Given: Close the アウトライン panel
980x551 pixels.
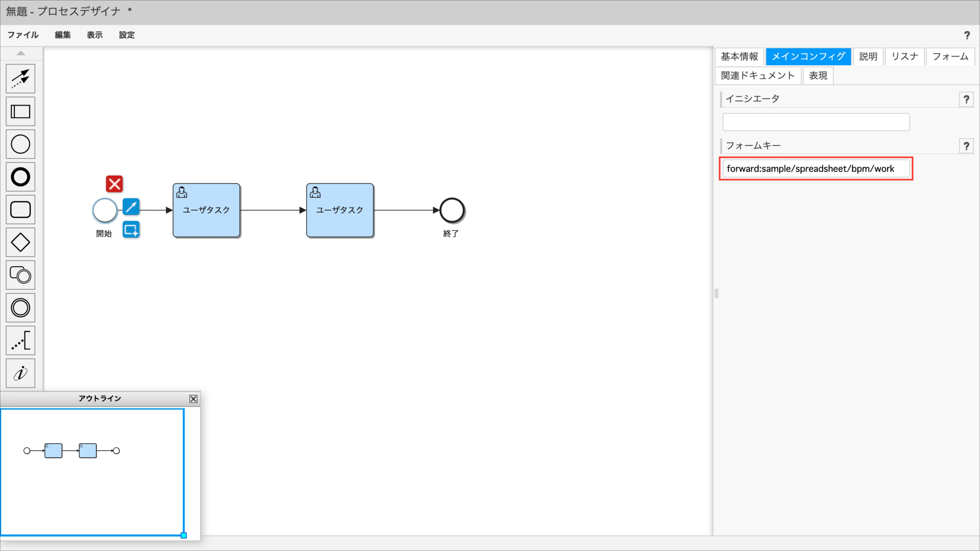Looking at the screenshot, I should pos(193,398).
